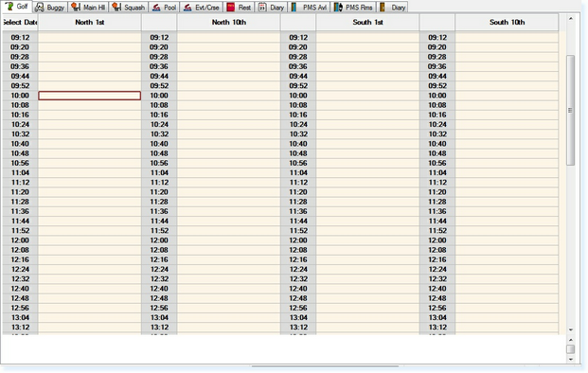Screen dimensions: 588x373
Task: Select the 09:36 slot under South 10th
Action: (507, 66)
